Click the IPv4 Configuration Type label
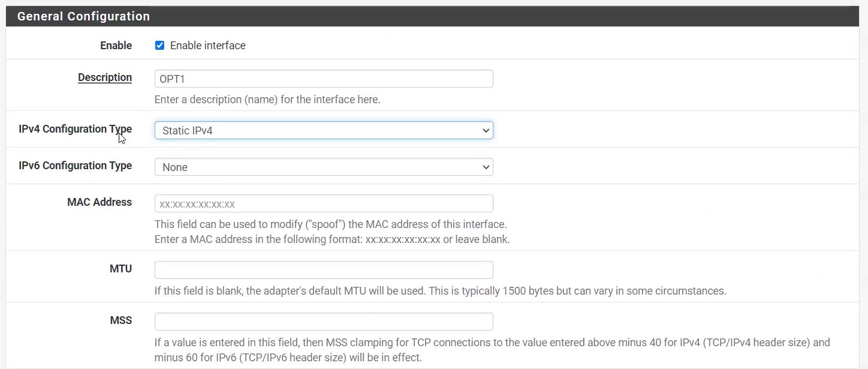 pyautogui.click(x=76, y=129)
